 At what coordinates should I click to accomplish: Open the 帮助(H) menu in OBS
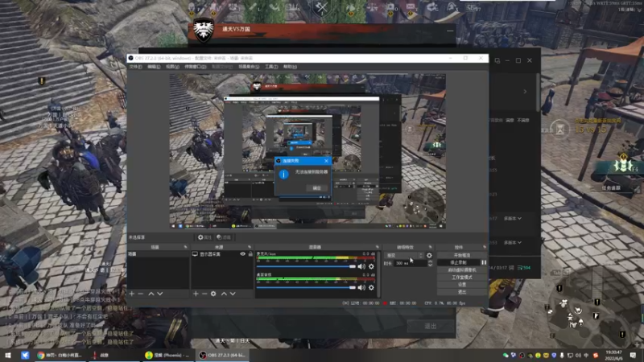290,67
